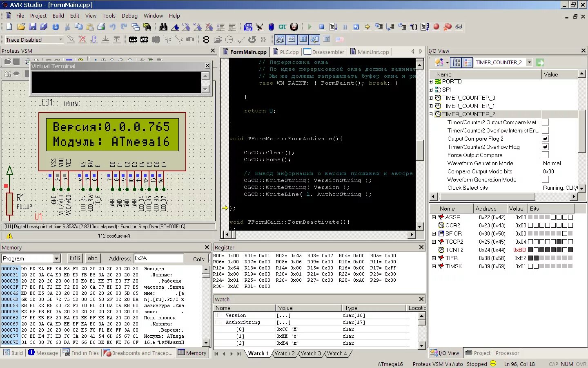
Task: Open the Find in Files tab
Action: click(x=81, y=353)
